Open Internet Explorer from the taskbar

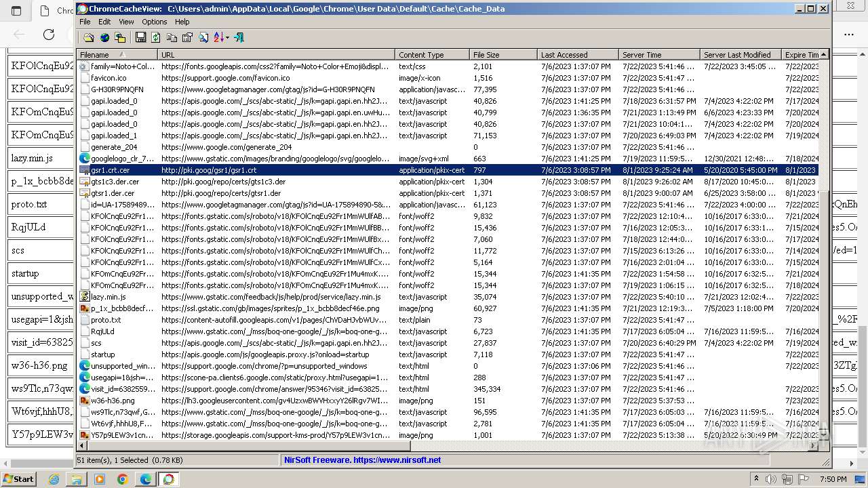54,479
